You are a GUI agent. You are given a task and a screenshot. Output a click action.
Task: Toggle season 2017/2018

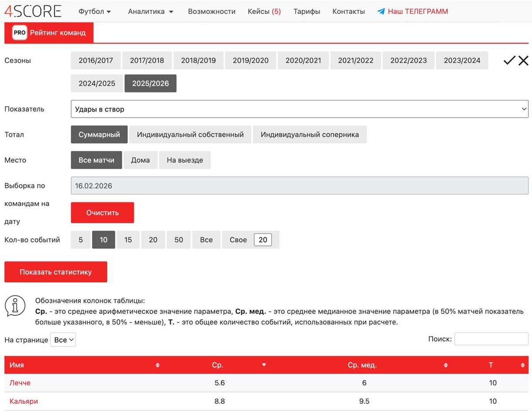click(x=147, y=60)
